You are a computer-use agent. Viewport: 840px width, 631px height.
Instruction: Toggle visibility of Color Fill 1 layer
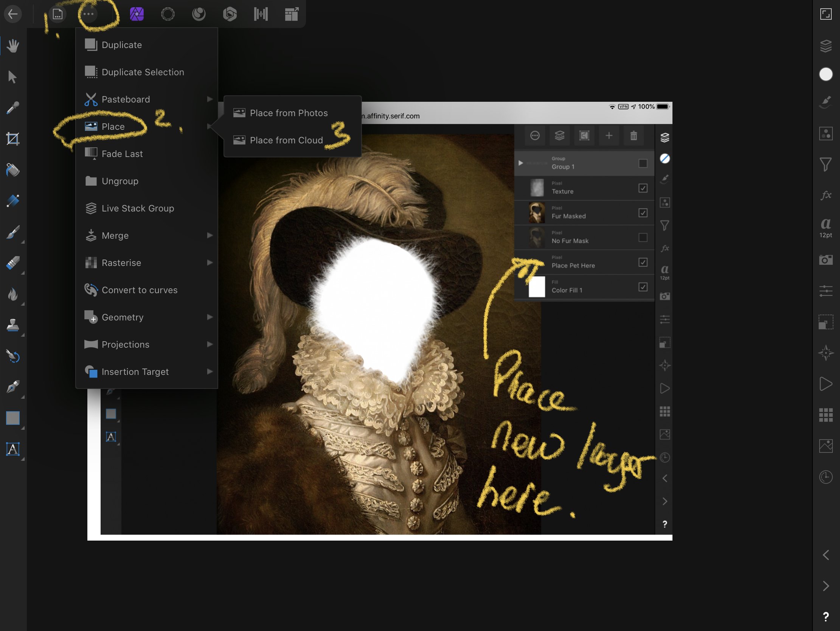643,287
